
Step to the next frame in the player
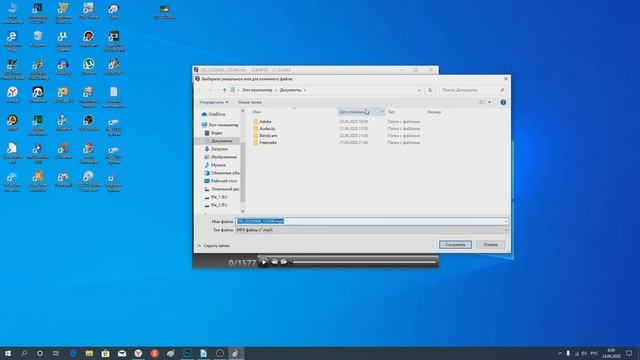pyautogui.click(x=284, y=262)
